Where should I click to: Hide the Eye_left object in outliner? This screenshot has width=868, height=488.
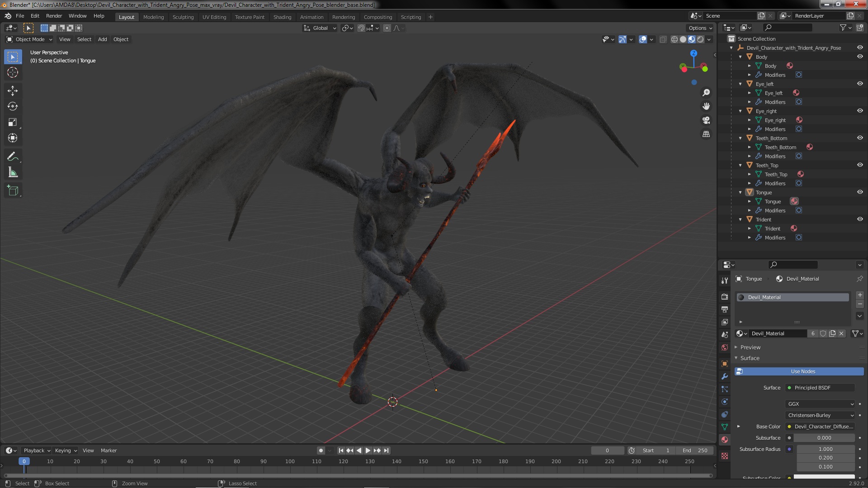(x=860, y=84)
